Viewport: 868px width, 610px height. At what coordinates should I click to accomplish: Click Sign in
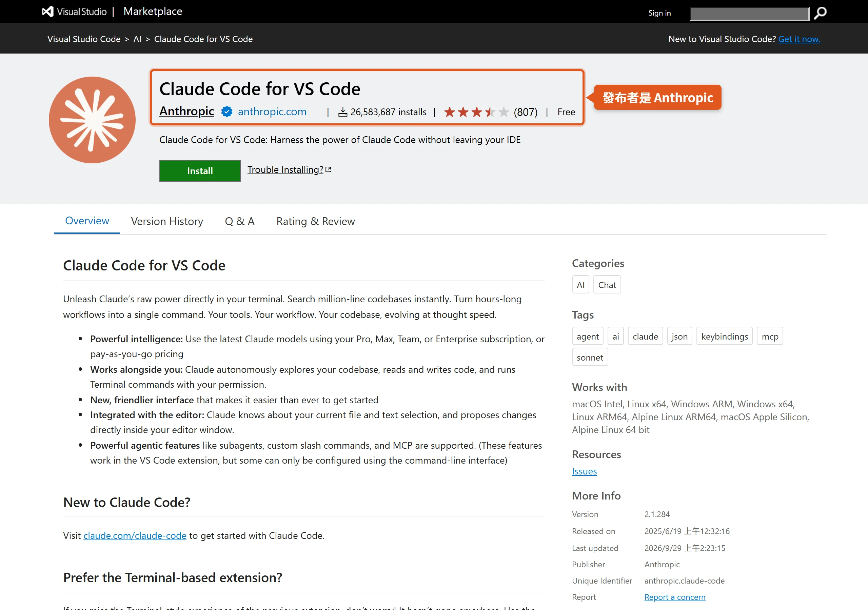click(x=659, y=13)
